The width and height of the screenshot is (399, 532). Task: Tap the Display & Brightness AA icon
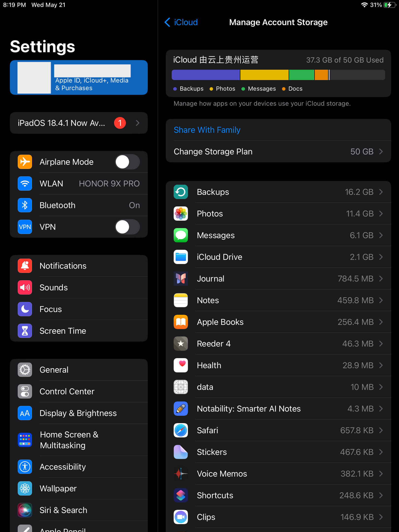[25, 413]
